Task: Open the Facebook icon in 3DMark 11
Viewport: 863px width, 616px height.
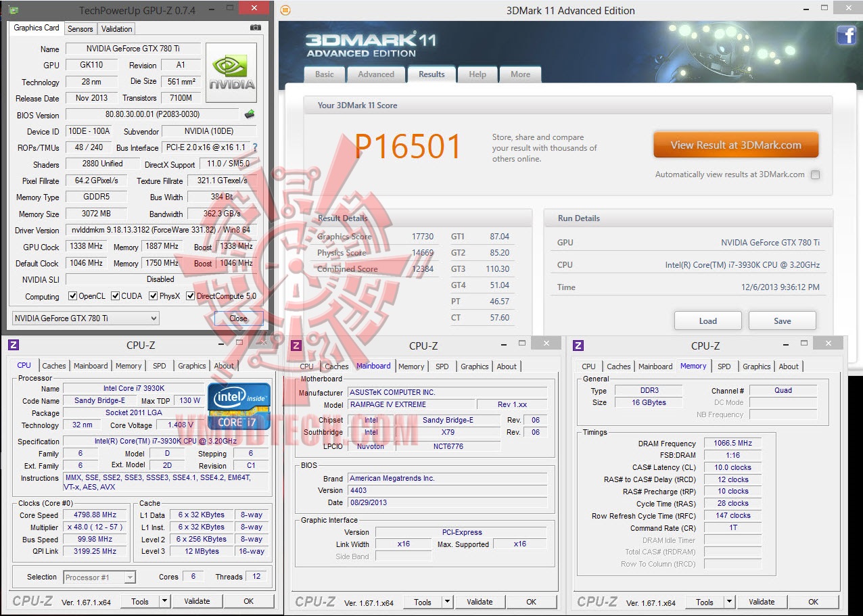Action: click(847, 35)
